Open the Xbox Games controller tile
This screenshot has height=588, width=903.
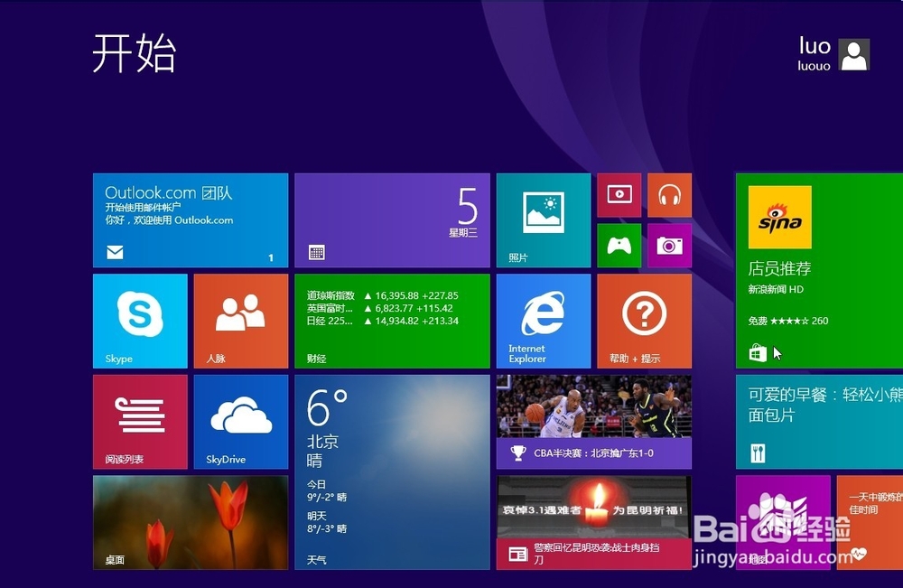click(619, 246)
